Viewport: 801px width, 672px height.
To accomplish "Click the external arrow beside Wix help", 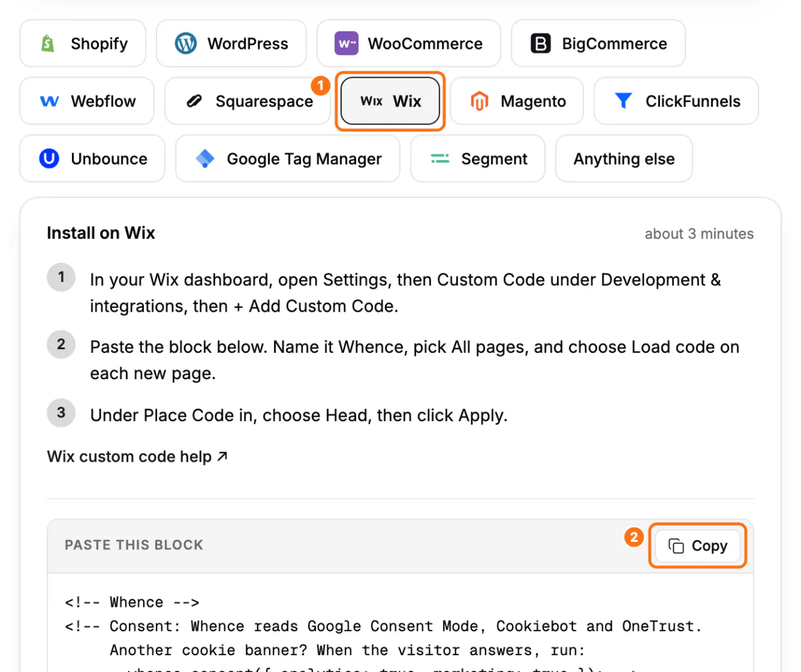I will (x=222, y=457).
